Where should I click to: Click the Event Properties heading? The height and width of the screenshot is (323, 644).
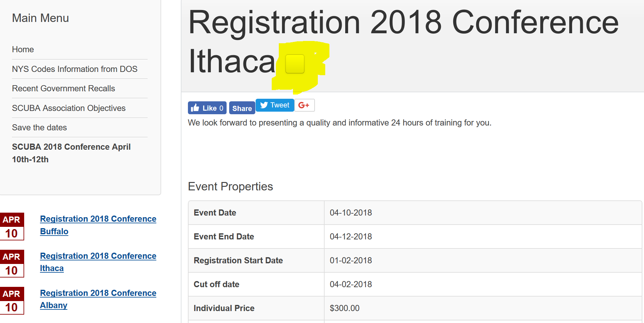pyautogui.click(x=230, y=187)
